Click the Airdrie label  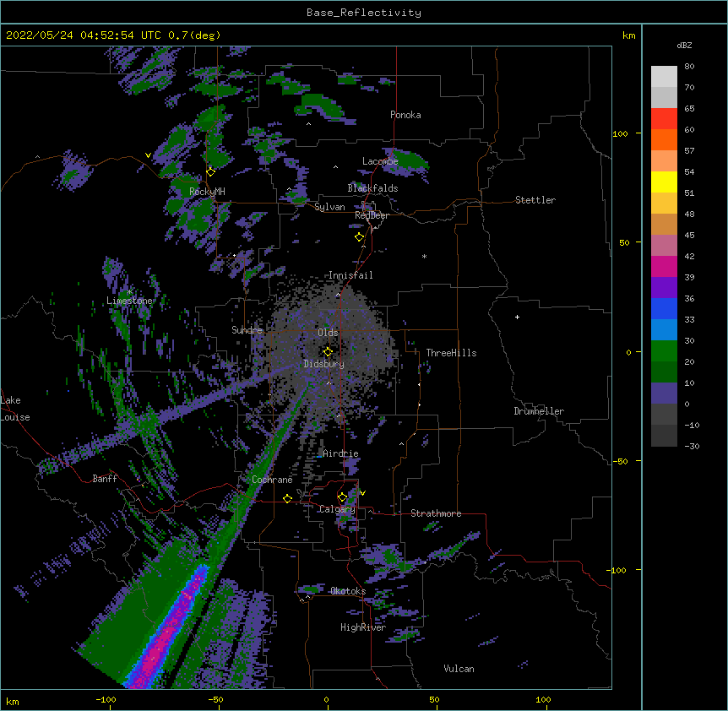click(340, 453)
